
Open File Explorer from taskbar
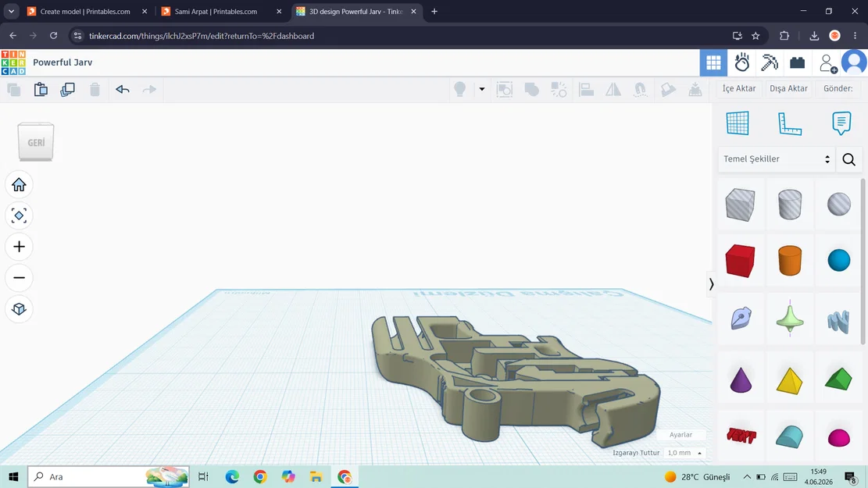[316, 476]
